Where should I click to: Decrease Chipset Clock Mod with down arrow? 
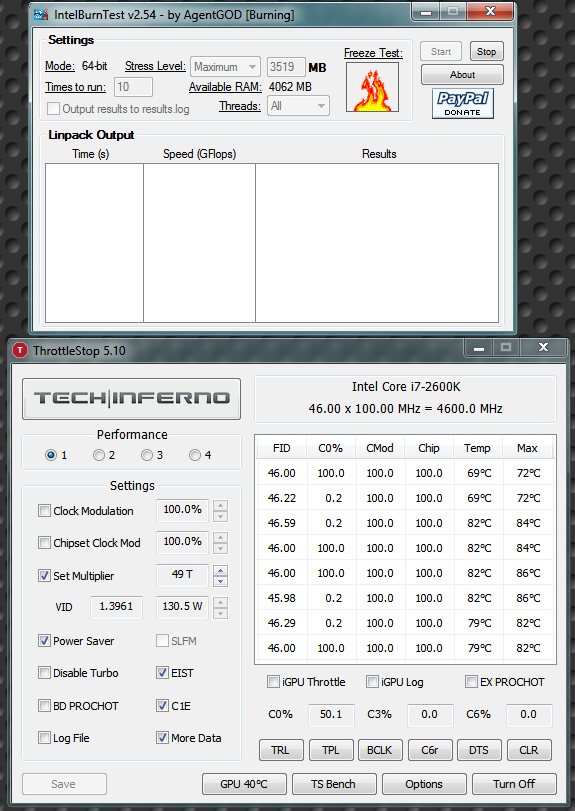pyautogui.click(x=220, y=549)
